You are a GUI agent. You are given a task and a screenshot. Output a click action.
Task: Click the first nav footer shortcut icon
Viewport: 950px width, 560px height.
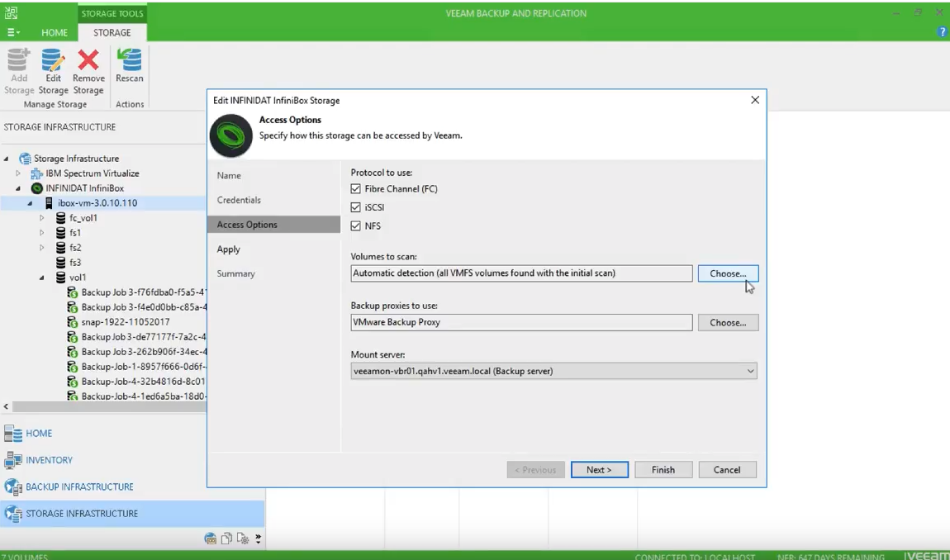pyautogui.click(x=210, y=539)
